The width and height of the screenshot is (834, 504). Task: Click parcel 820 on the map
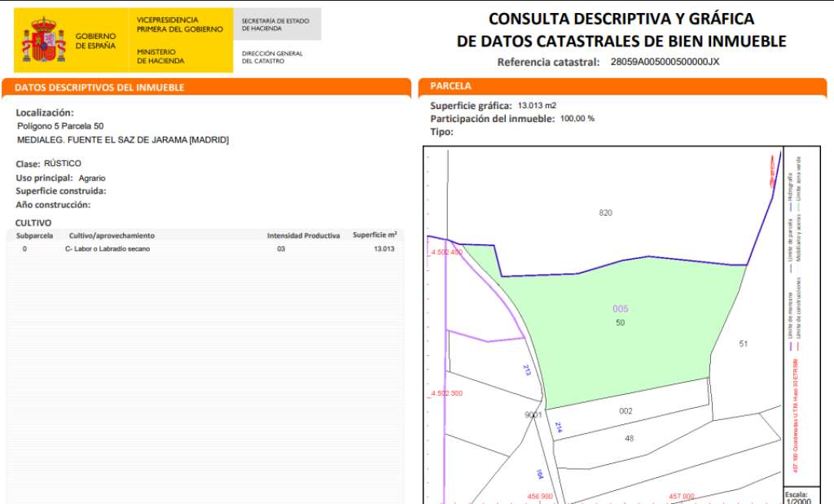pyautogui.click(x=605, y=213)
